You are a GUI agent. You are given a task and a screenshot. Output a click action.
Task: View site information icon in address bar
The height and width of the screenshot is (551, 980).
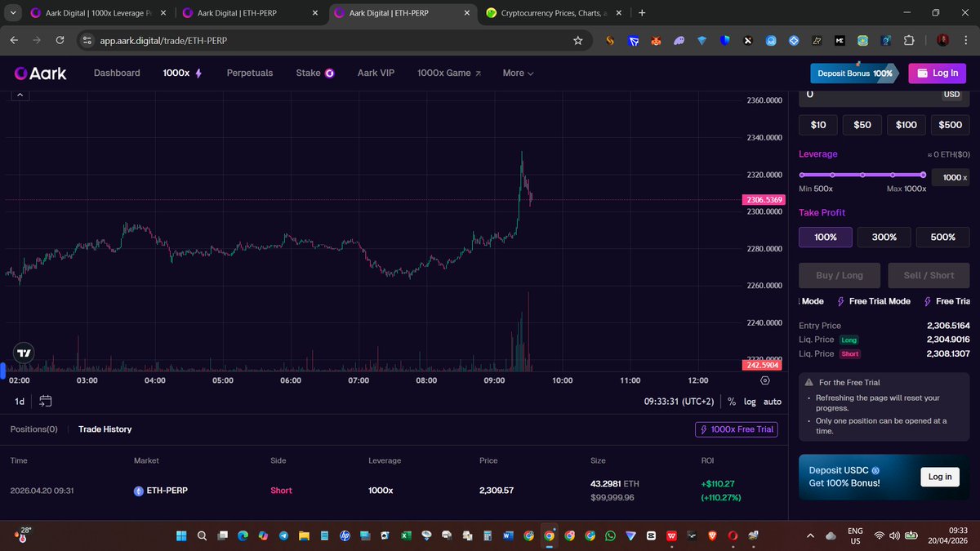(88, 40)
